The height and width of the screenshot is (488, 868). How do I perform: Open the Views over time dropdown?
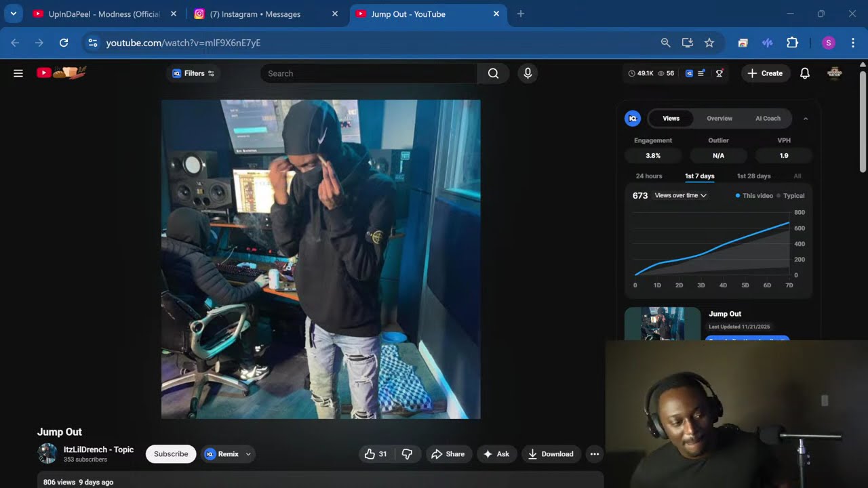680,196
